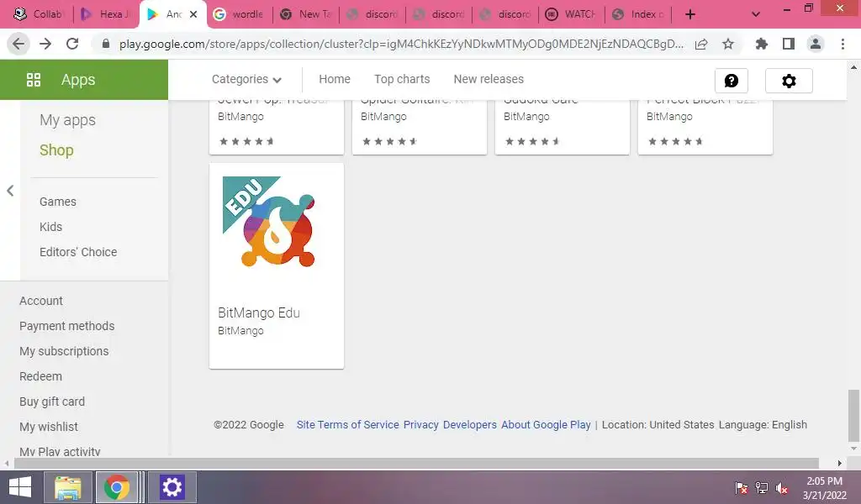The width and height of the screenshot is (861, 504).
Task: Switch to the Hexa tab
Action: (105, 14)
